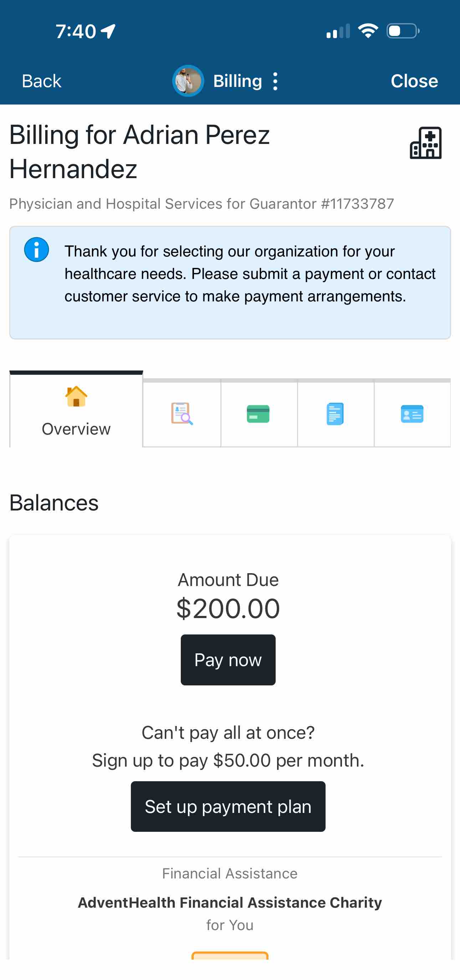Tap Set up payment plan button
The image size is (460, 980).
(x=228, y=807)
